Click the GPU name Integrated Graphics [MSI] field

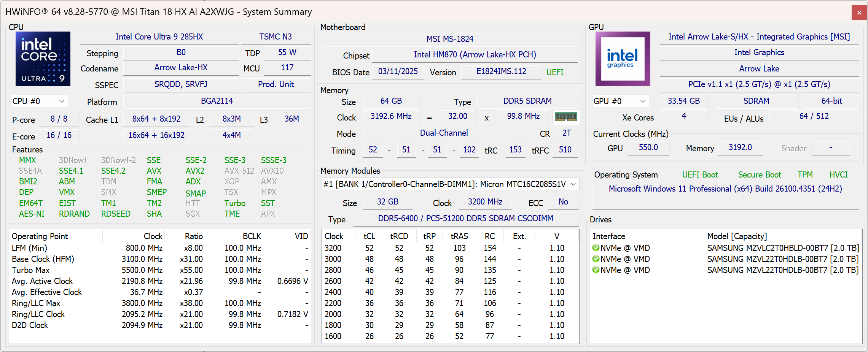click(759, 37)
